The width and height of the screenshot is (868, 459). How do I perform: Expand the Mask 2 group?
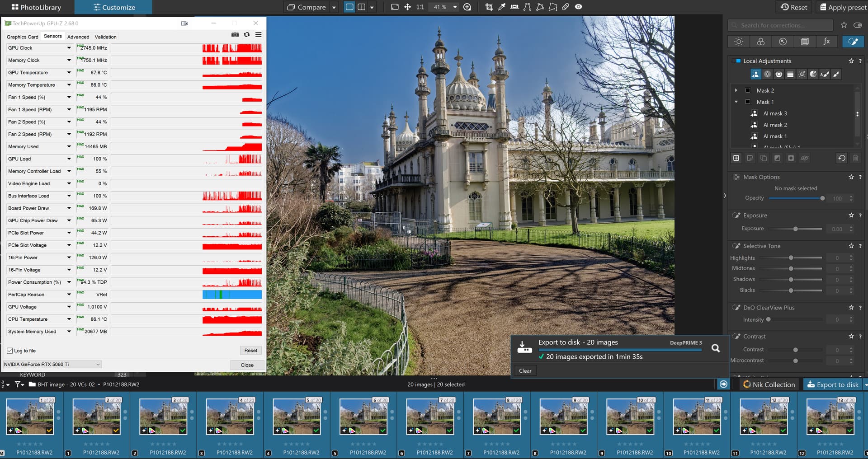point(736,90)
